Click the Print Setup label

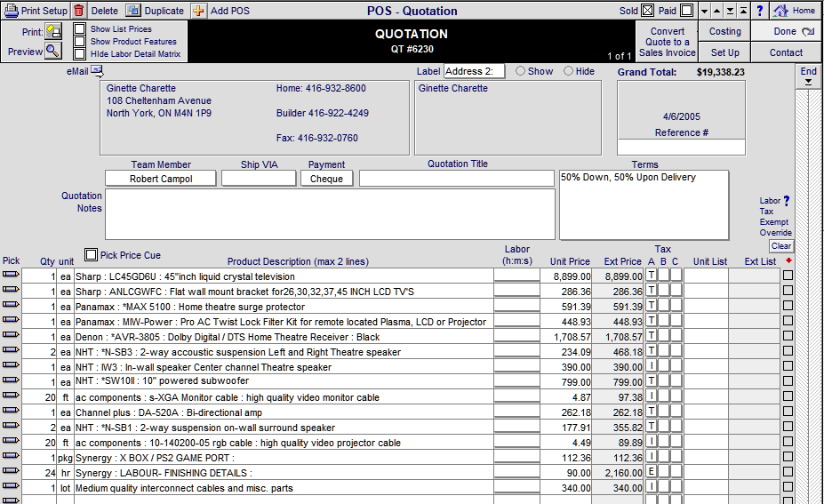[x=44, y=11]
